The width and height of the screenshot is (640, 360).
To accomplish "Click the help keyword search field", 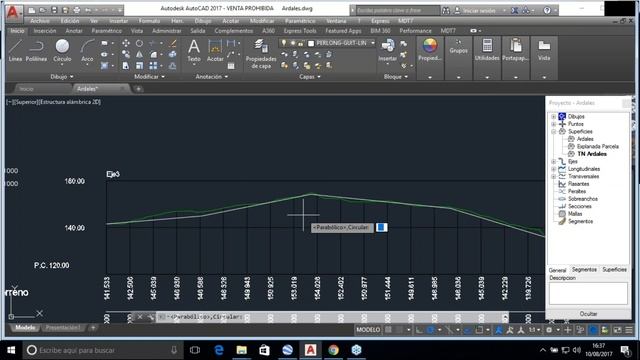I will pyautogui.click(x=397, y=10).
